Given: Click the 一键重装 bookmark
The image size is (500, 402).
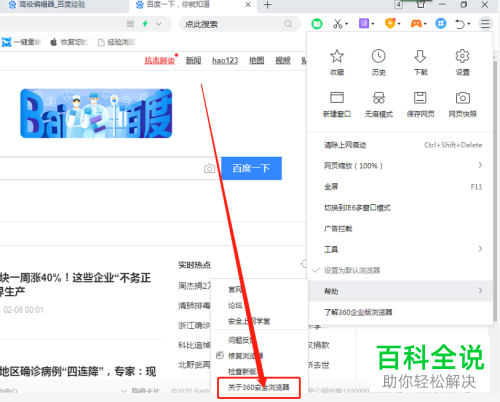Looking at the screenshot, I should point(21,42).
